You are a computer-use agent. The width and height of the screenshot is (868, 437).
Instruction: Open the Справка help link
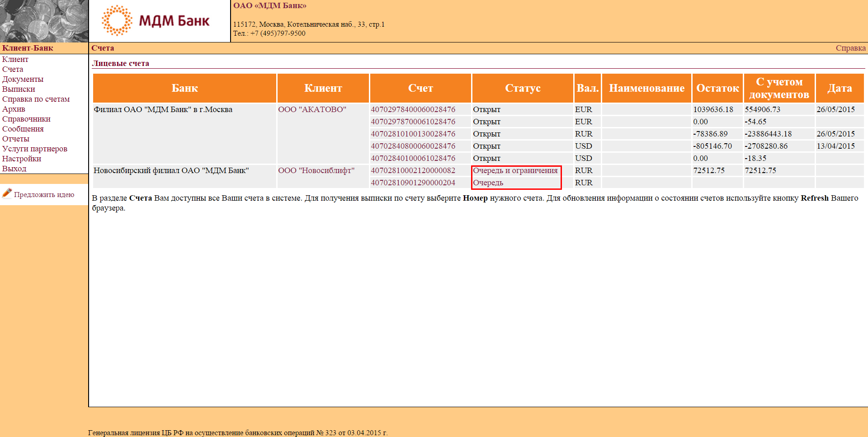[x=850, y=48]
